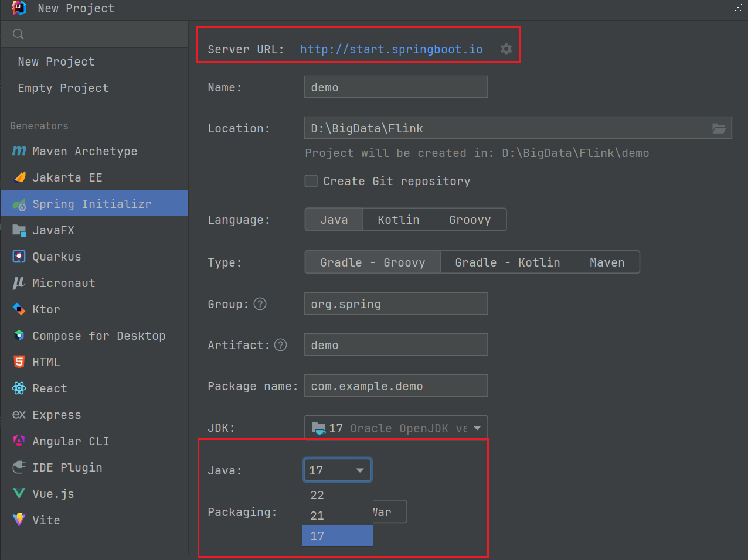Select Vite in the sidebar
The width and height of the screenshot is (748, 560).
pos(94,520)
